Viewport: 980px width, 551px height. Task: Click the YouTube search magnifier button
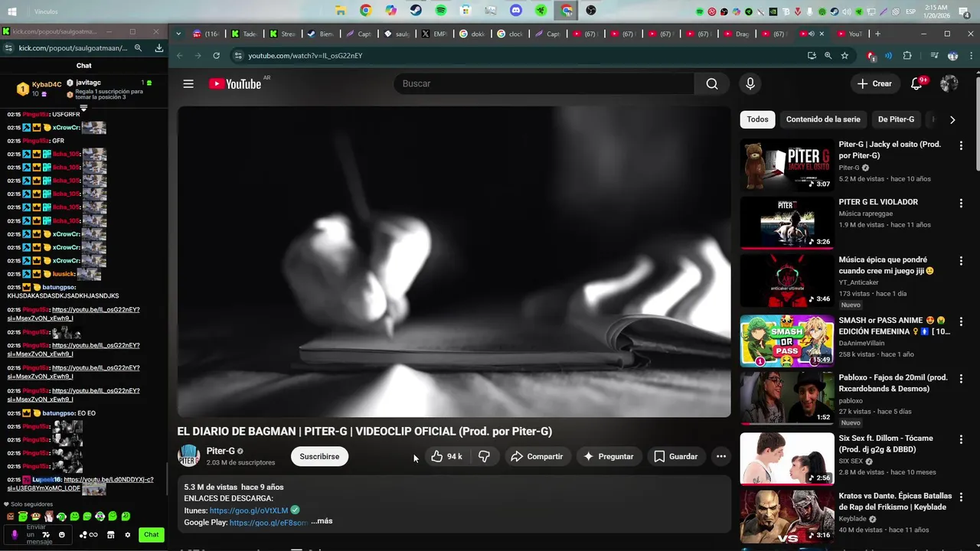click(712, 84)
